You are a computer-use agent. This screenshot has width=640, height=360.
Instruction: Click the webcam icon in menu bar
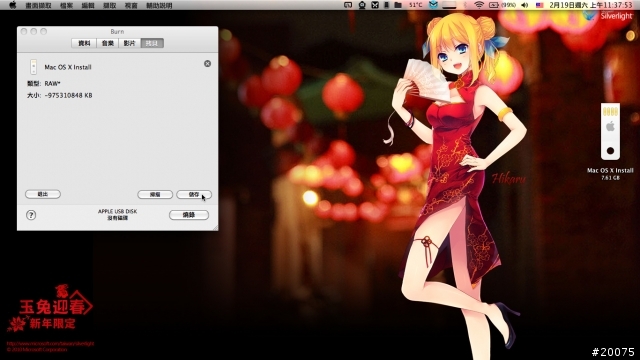[362, 5]
